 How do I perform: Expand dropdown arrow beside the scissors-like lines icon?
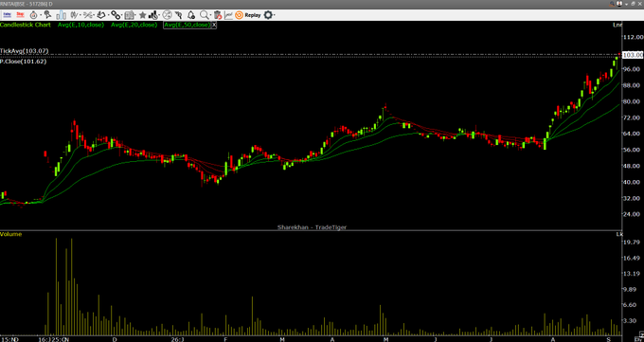(x=94, y=15)
